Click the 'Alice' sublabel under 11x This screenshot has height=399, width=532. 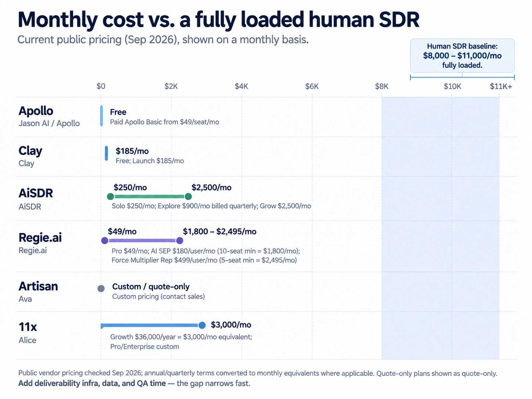pos(28,340)
